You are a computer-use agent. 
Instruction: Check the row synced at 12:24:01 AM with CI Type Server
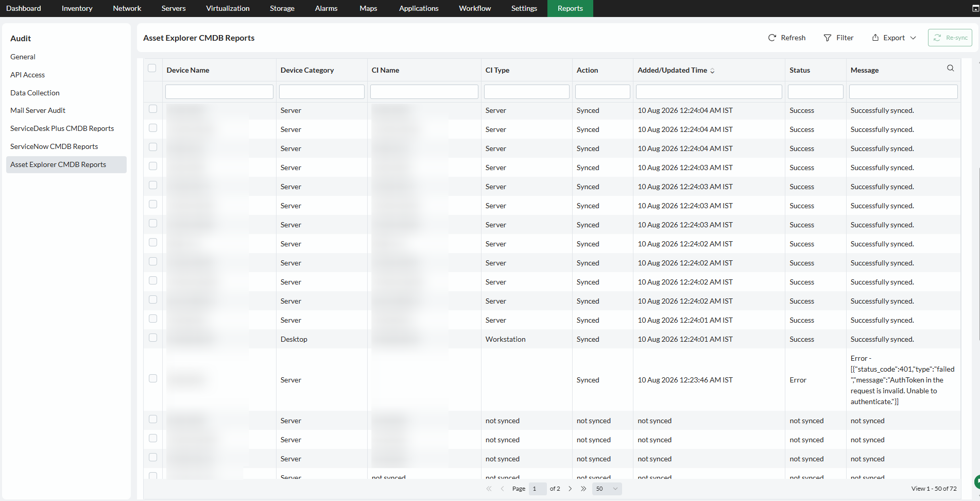(x=153, y=319)
